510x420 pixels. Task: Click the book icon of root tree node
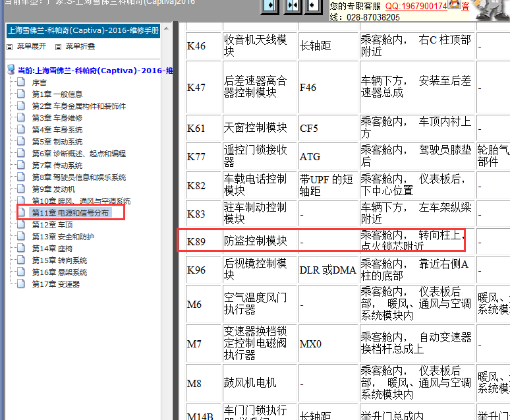tap(11, 69)
